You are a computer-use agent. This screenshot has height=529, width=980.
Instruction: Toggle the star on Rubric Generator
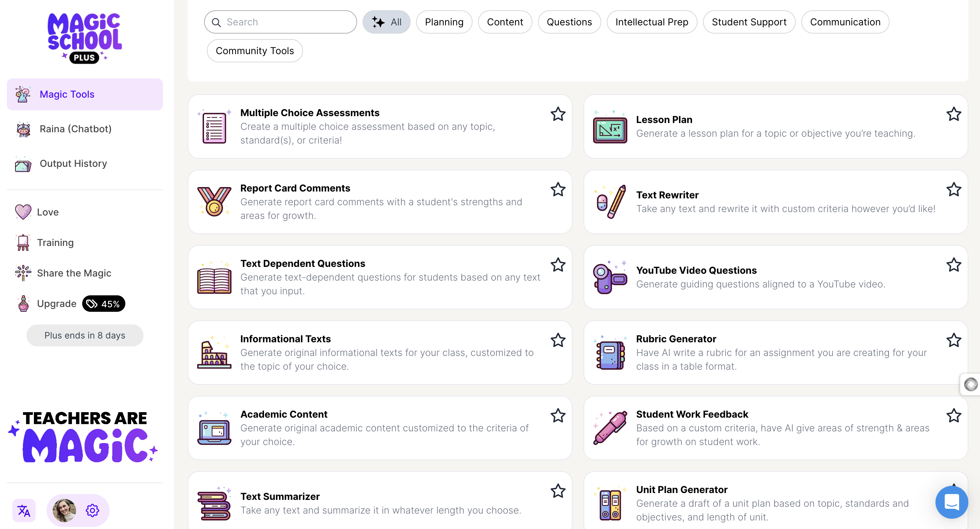954,340
